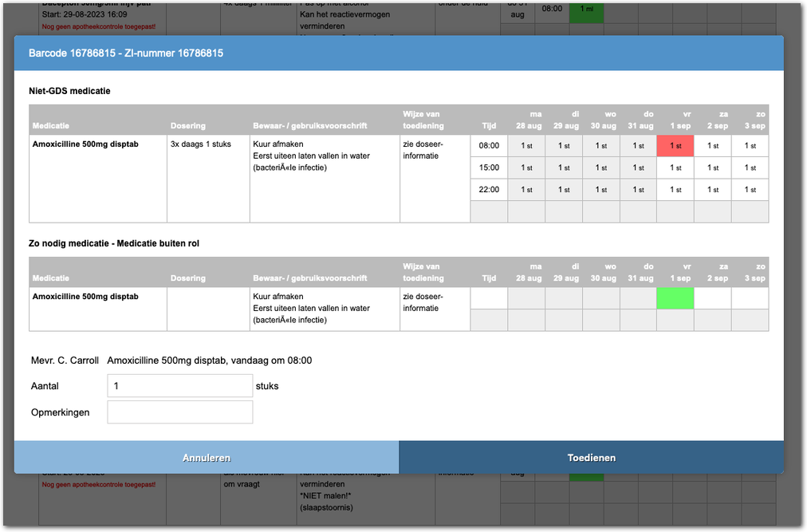The width and height of the screenshot is (807, 532).
Task: Click the Zo nodig cell for ma 28 aug
Action: (526, 298)
